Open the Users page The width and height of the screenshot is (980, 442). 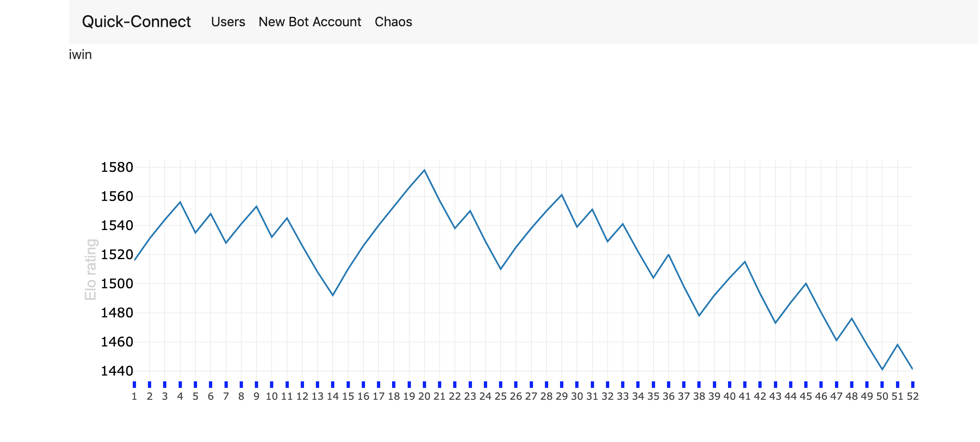click(x=228, y=22)
